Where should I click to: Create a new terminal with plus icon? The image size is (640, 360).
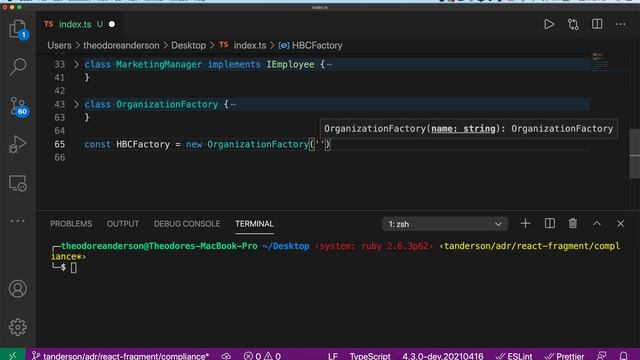tap(525, 224)
